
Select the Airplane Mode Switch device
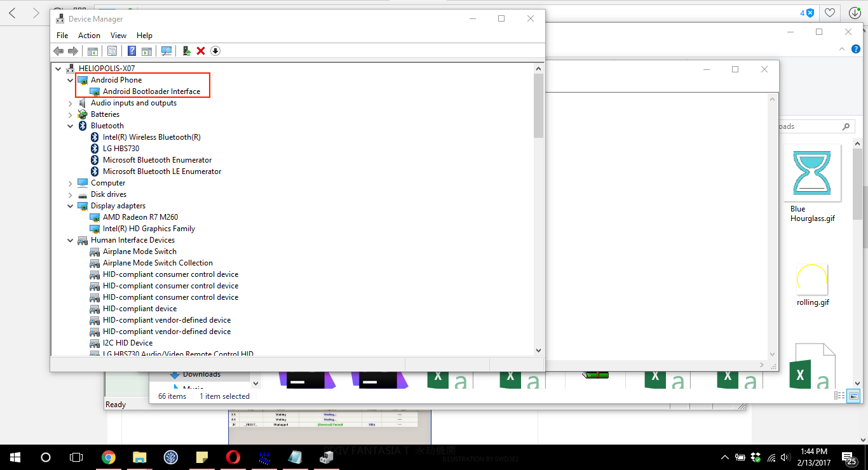tap(140, 252)
